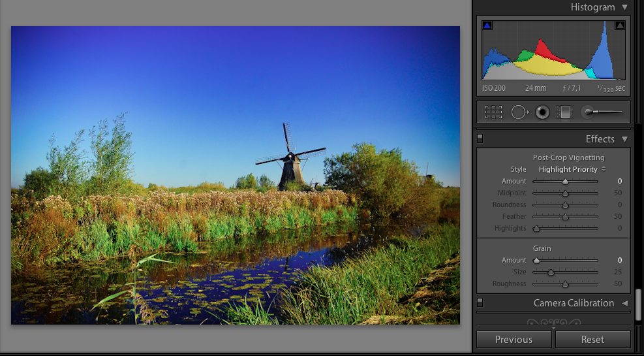Click the Reset button

(592, 340)
